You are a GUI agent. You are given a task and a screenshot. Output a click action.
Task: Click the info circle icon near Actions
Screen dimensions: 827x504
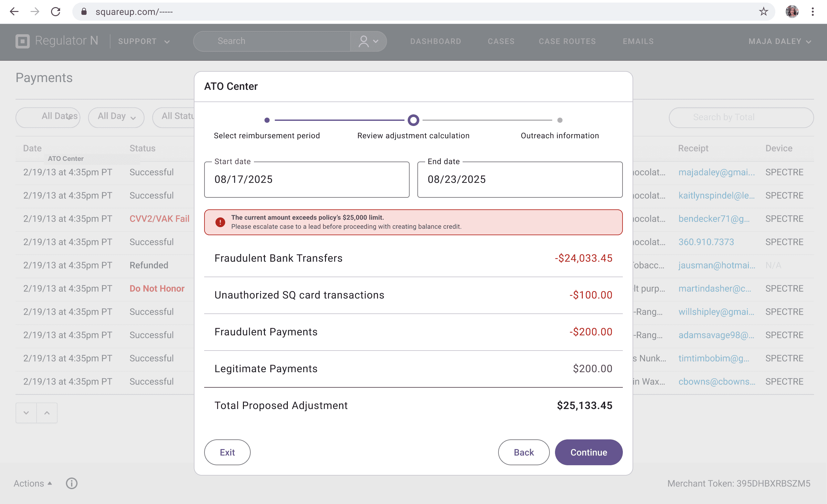pos(71,483)
